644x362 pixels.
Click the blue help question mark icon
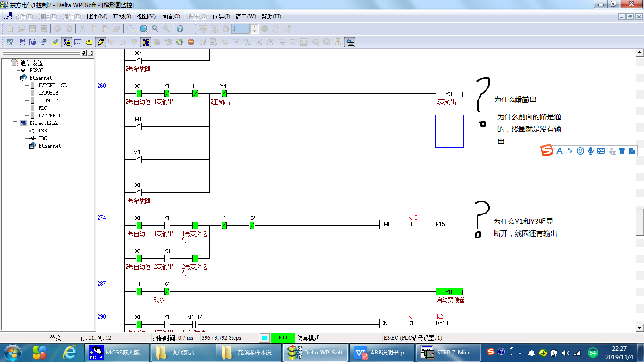point(180,29)
